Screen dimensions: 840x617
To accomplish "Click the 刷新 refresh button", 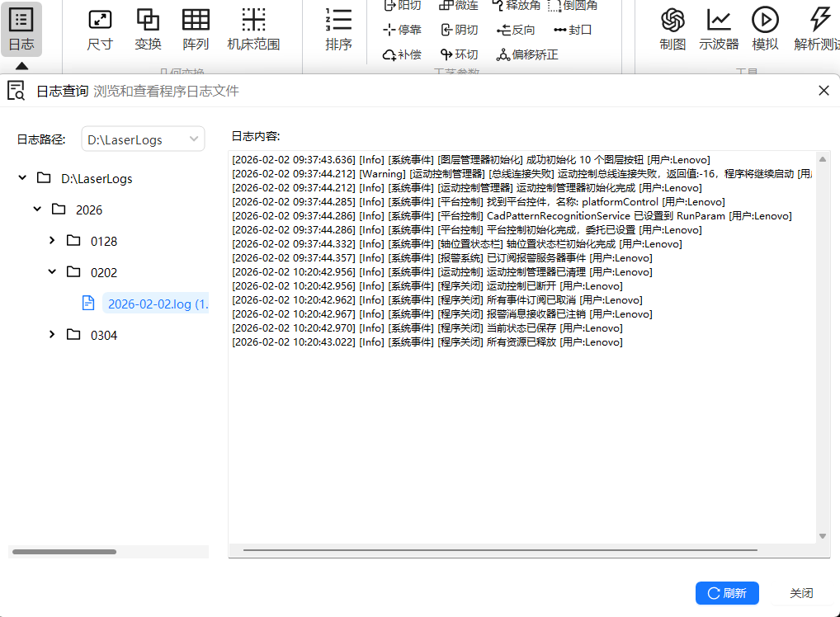I will [727, 593].
